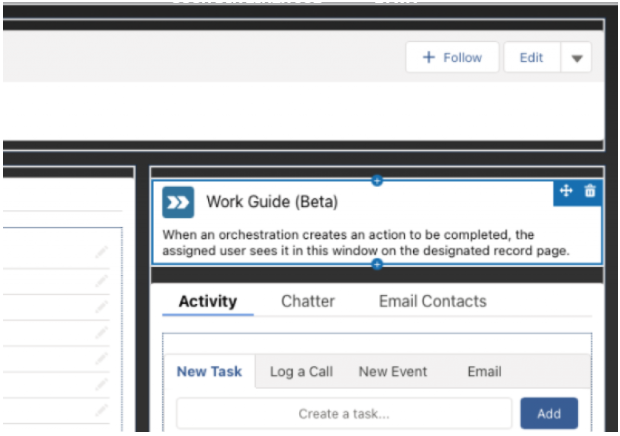Open the New Event tab
This screenshot has height=436, width=620.
click(392, 371)
